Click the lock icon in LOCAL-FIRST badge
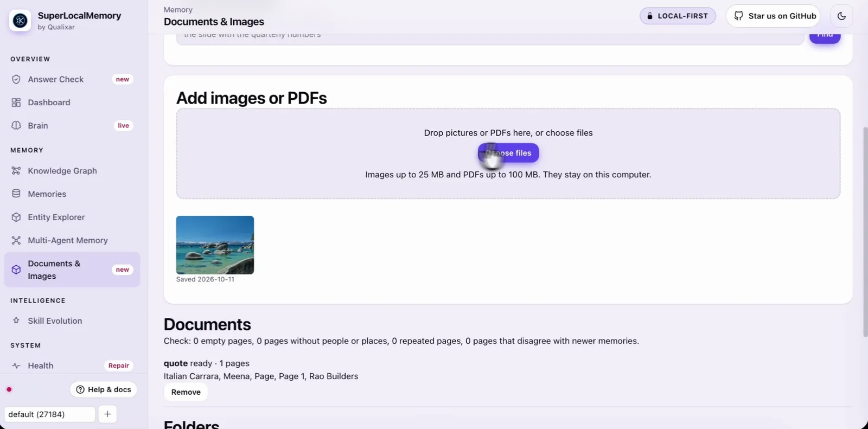 coord(650,16)
